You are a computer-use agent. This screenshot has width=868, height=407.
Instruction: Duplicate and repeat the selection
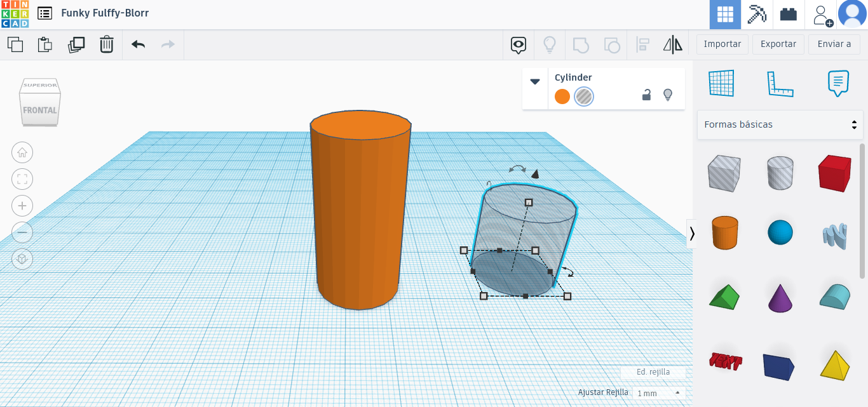[x=76, y=44]
